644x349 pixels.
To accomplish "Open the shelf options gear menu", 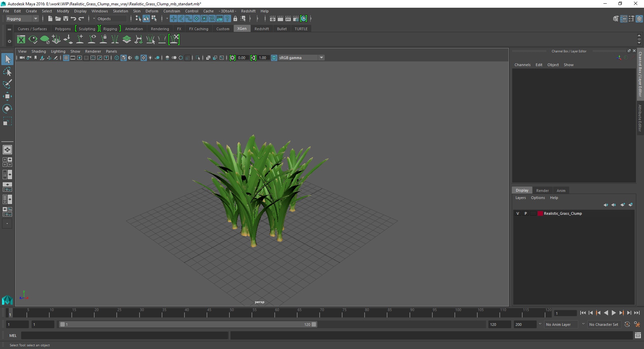I will point(9,41).
